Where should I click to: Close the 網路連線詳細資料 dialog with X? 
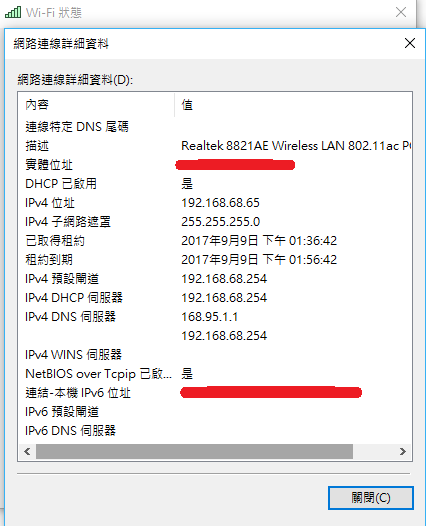pyautogui.click(x=410, y=43)
